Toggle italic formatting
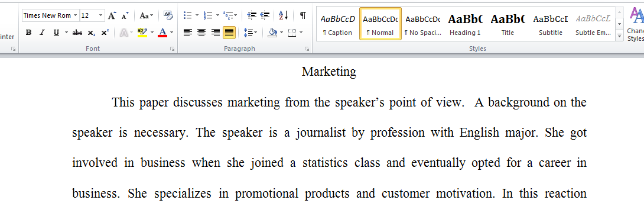This screenshot has width=644, height=216. (42, 33)
